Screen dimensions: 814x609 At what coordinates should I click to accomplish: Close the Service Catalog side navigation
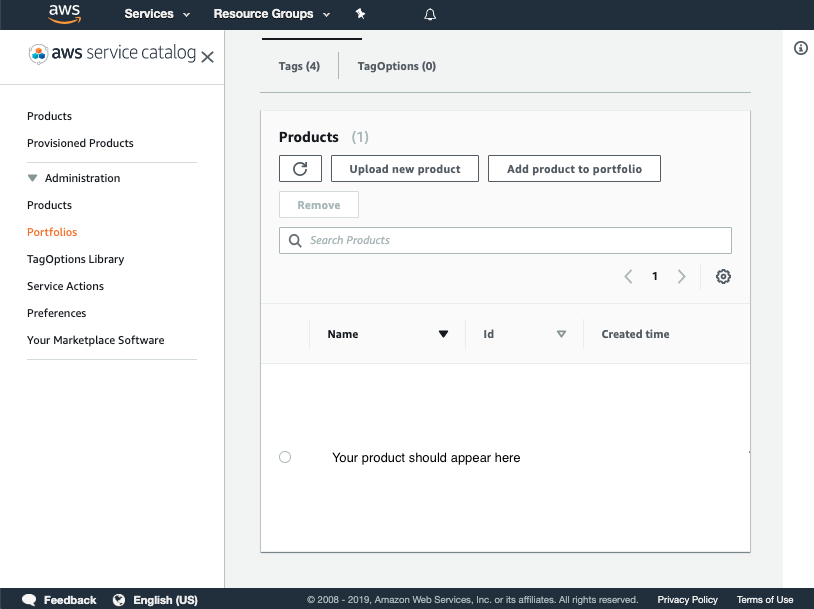(x=208, y=57)
